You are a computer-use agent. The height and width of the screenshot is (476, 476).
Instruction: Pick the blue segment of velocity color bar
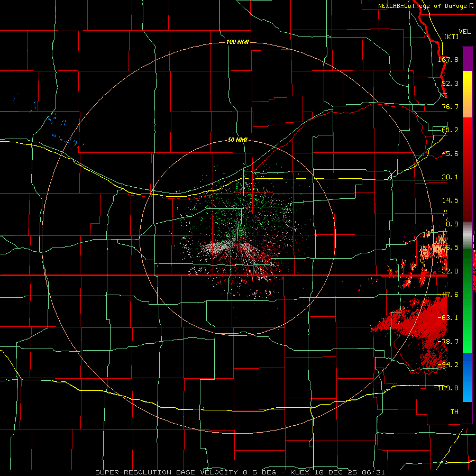tap(467, 377)
